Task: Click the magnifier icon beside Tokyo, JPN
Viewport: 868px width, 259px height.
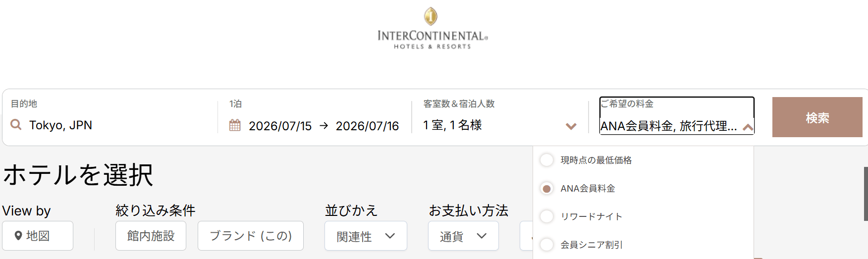Action: click(x=16, y=124)
